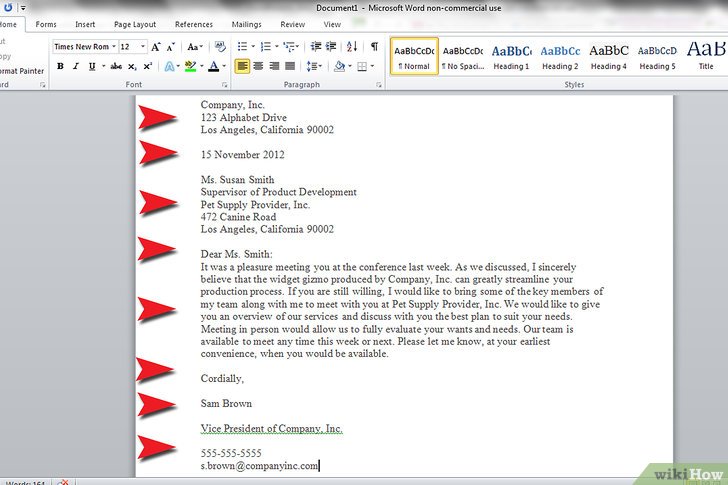Screen dimensions: 728x485
Task: Open the References tab
Action: (194, 25)
